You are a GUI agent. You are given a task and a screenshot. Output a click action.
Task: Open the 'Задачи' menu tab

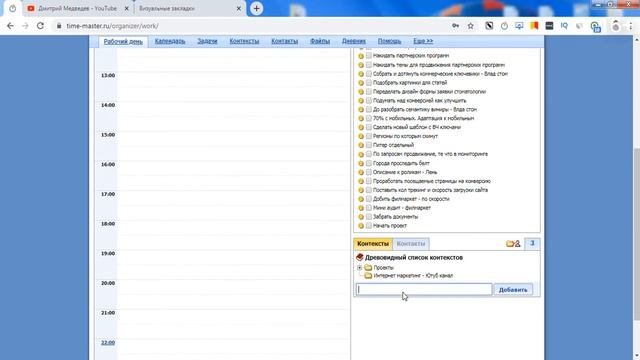click(207, 41)
